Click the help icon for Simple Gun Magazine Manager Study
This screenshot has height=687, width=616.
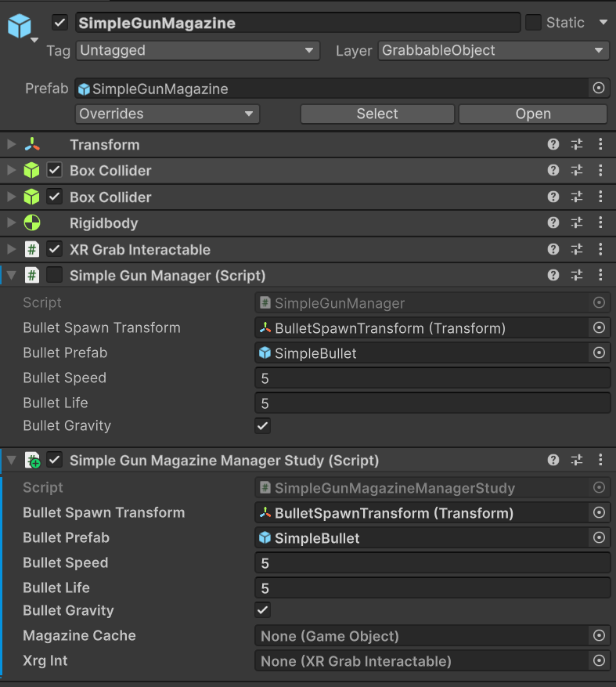point(553,461)
